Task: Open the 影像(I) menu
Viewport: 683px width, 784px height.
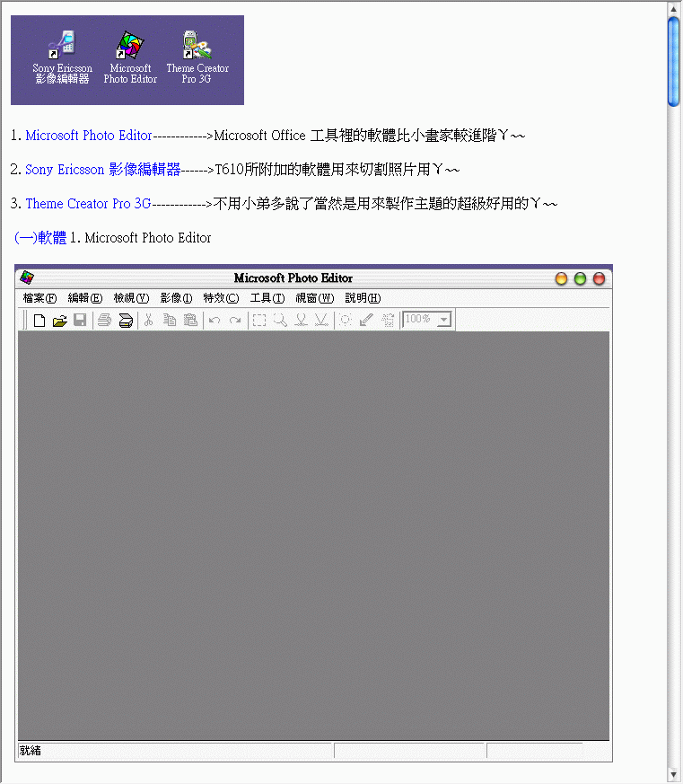Action: point(177,298)
